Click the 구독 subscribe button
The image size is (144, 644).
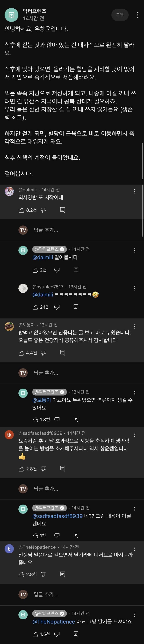[120, 15]
